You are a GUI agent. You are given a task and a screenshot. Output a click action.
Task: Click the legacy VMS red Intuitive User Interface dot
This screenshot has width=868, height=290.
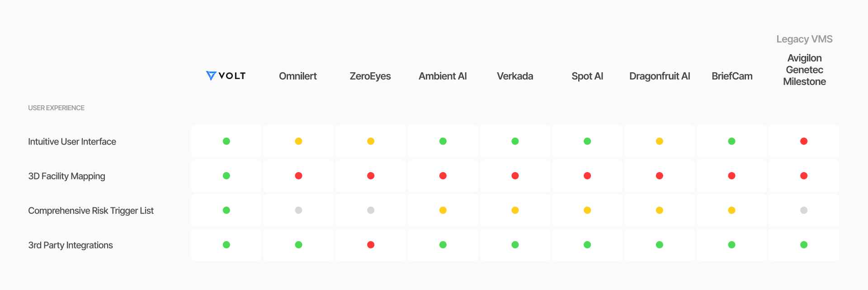pyautogui.click(x=804, y=141)
